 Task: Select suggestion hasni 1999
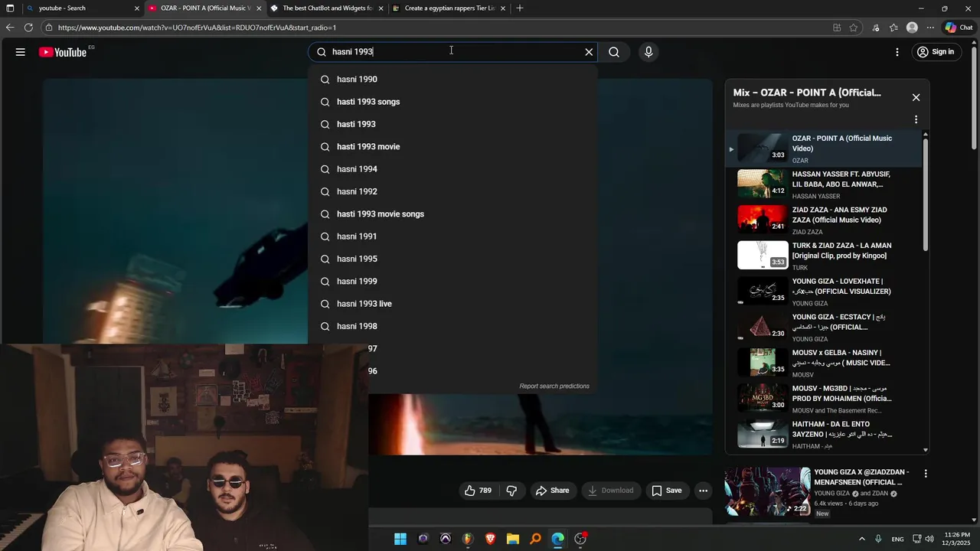(x=452, y=282)
